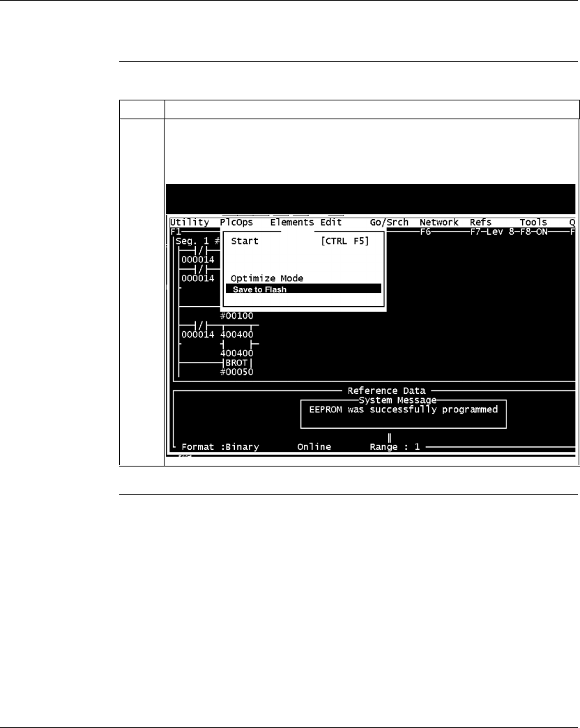The height and width of the screenshot is (728, 580).
Task: Open the Network menu
Action: click(438, 222)
